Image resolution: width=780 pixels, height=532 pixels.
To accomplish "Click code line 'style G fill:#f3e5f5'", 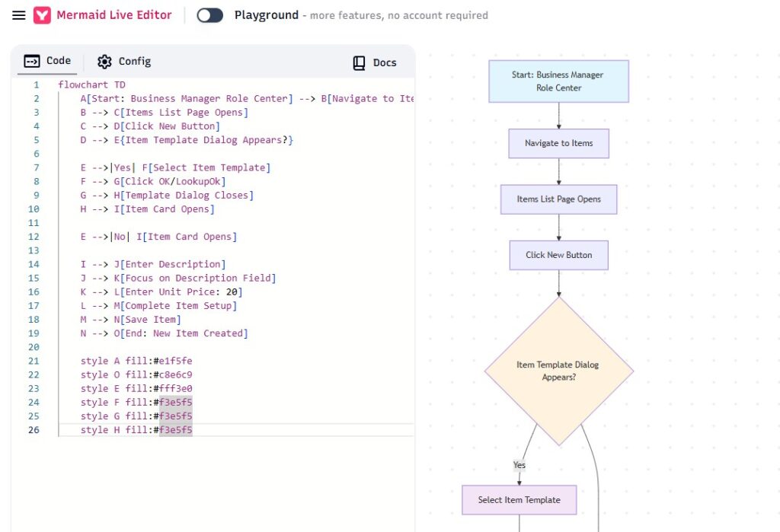I will click(136, 416).
